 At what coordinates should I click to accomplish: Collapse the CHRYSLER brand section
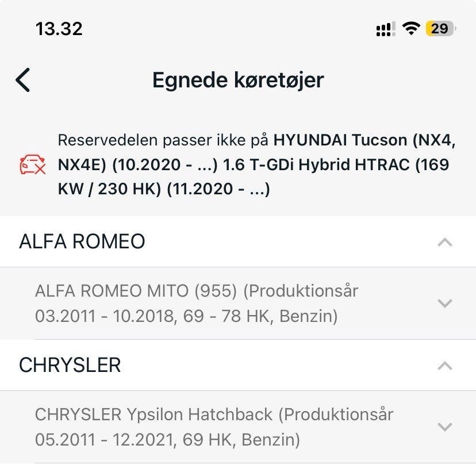444,366
